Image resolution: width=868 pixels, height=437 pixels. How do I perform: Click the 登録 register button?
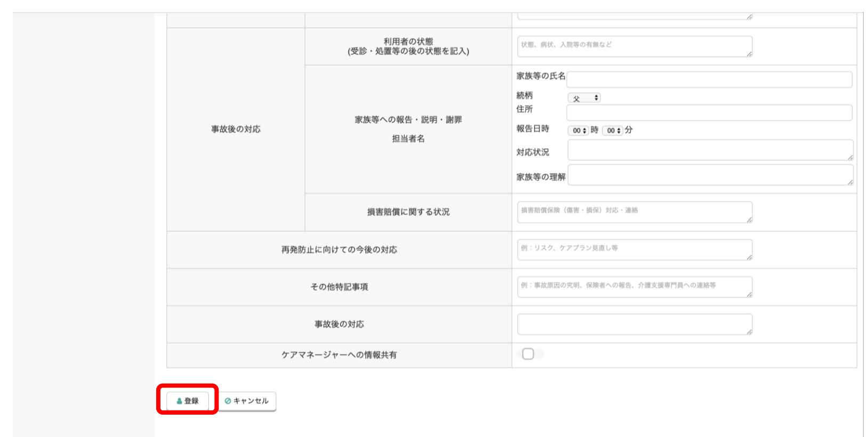(187, 401)
